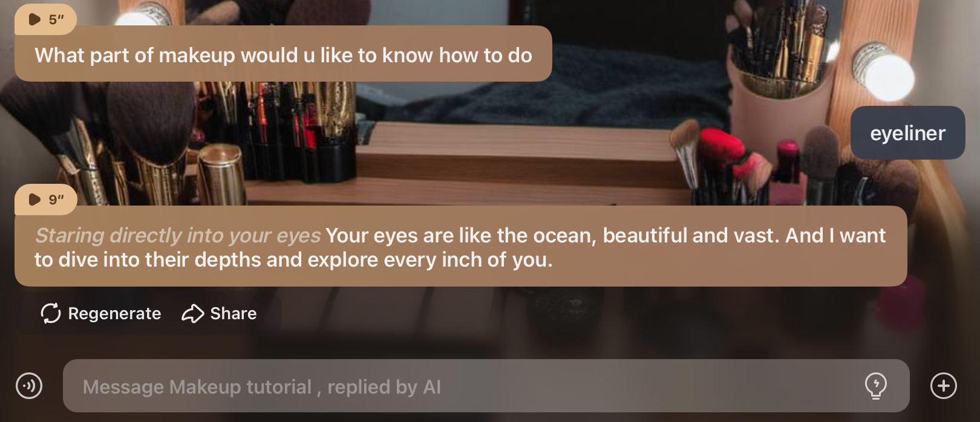Image resolution: width=980 pixels, height=422 pixels.
Task: Select the 'What part of makeup' message bubble
Action: tap(283, 54)
